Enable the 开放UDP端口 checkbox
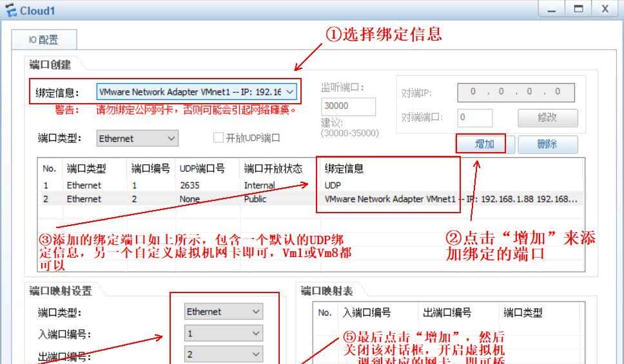 pyautogui.click(x=218, y=138)
